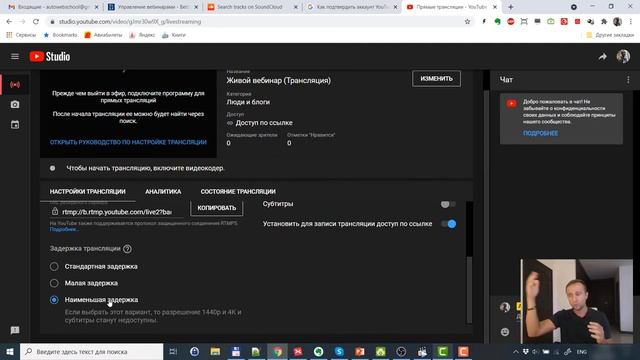Open the НАСТРОЙКИ ТРАНСЛЯЦИИ tab
The image size is (640, 360).
pos(88,191)
